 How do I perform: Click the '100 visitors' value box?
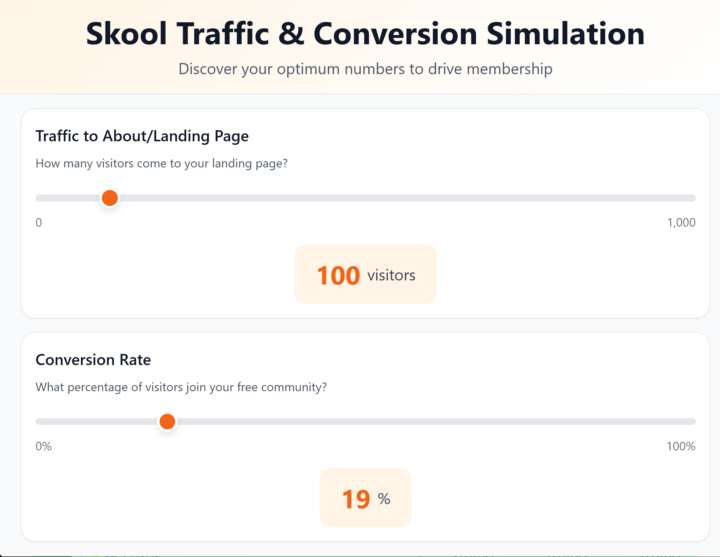(x=366, y=274)
